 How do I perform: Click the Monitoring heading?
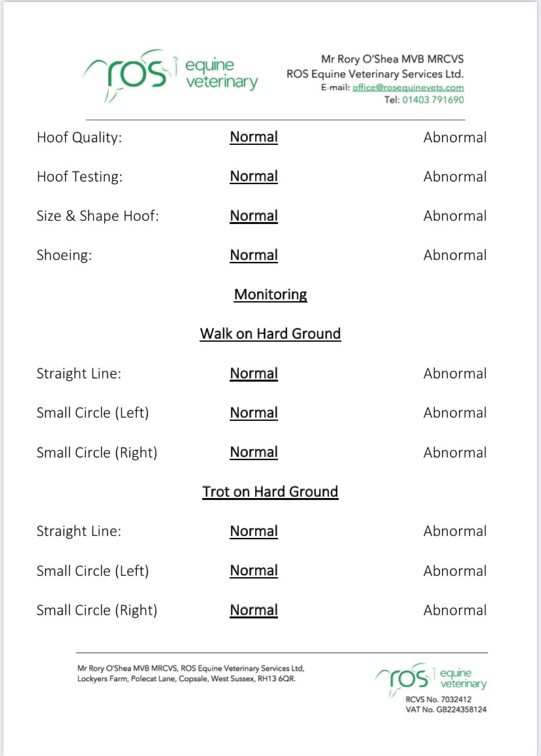tap(270, 294)
